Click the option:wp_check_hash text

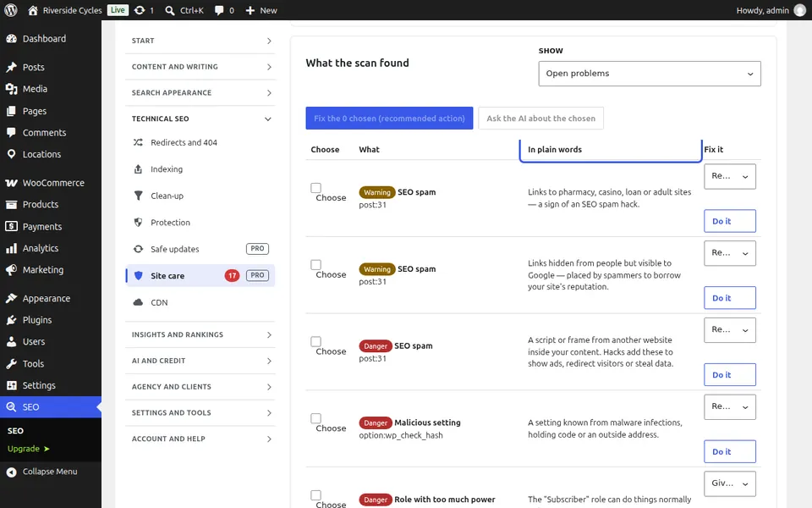point(401,435)
